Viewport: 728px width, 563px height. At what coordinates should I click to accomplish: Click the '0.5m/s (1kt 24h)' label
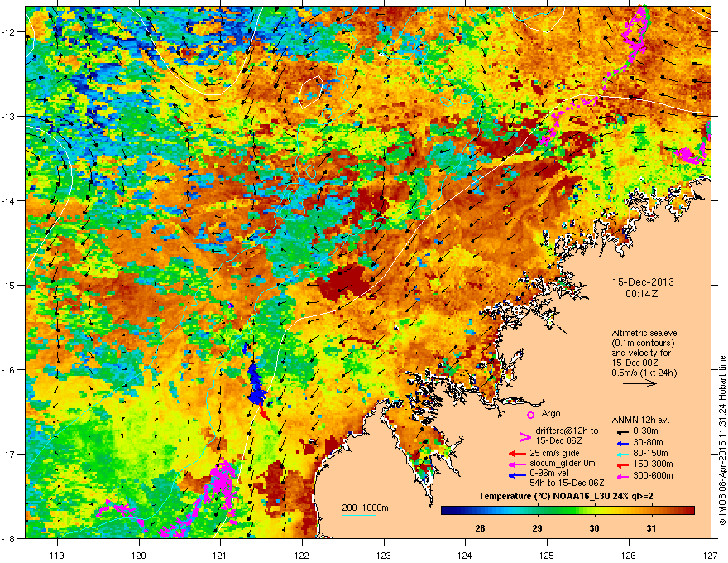(644, 373)
